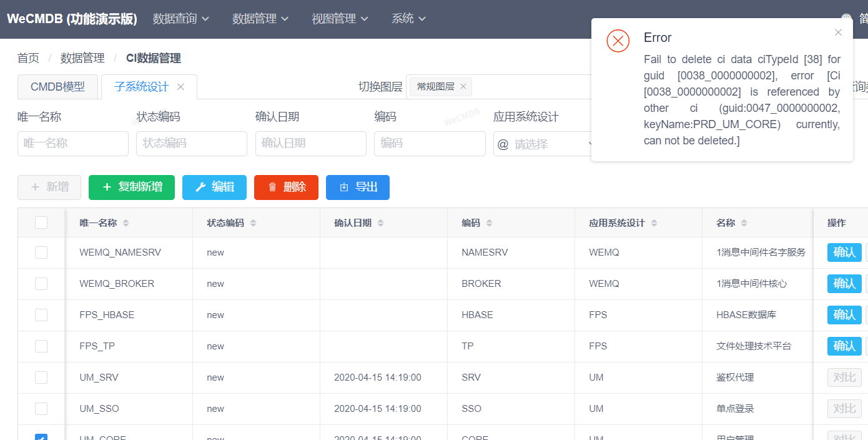Click the export icon on the 导出 button
Viewport: 868px width, 440px height.
point(344,186)
